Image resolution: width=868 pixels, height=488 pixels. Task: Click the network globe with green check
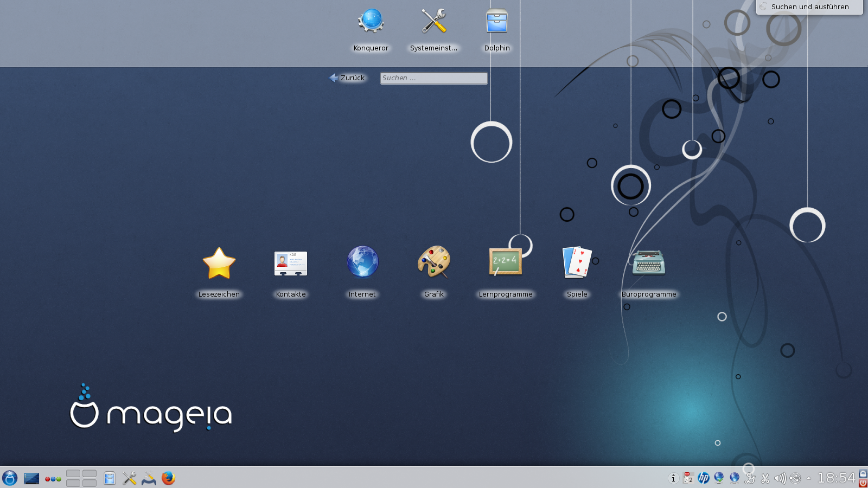719,478
